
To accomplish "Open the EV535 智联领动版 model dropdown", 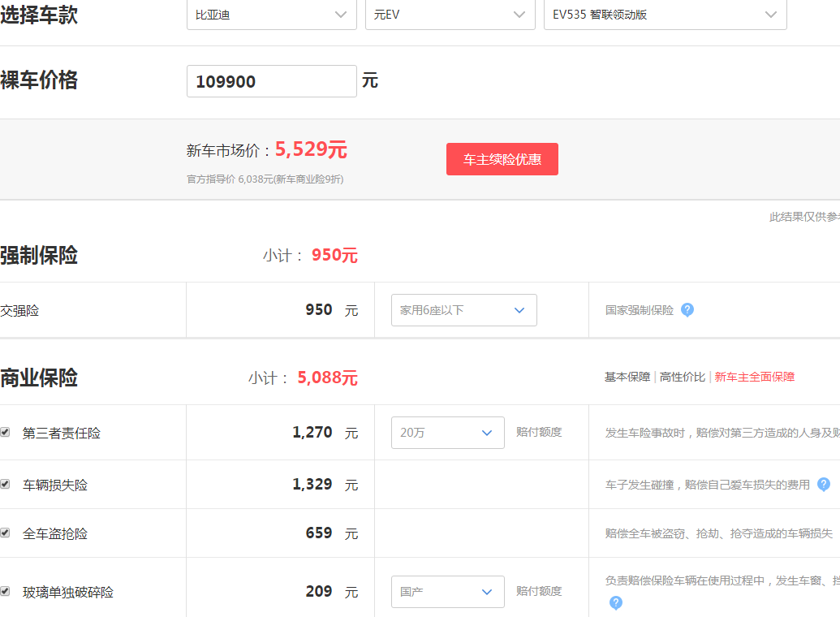I will (x=665, y=15).
